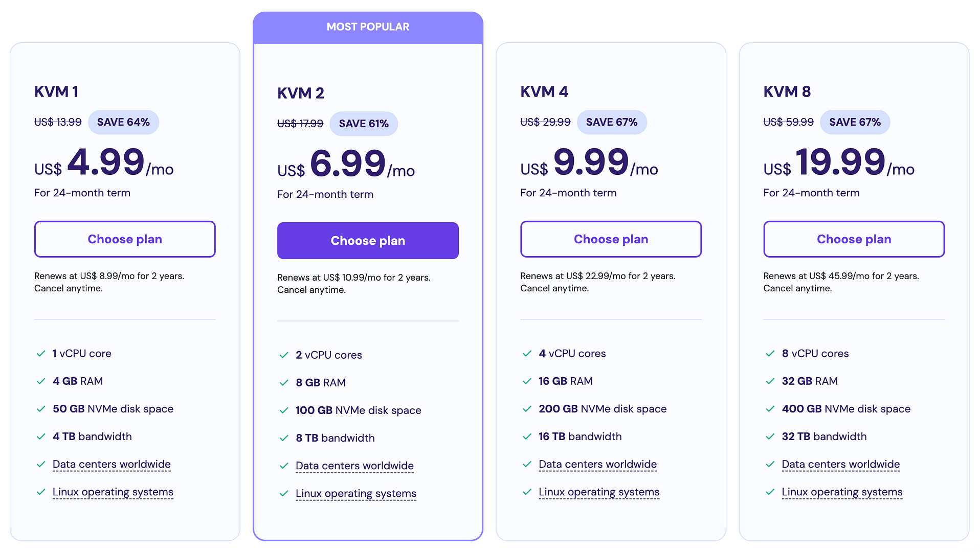Click the MOST POPULAR banner
Viewport: 980px width, 552px height.
coord(367,27)
